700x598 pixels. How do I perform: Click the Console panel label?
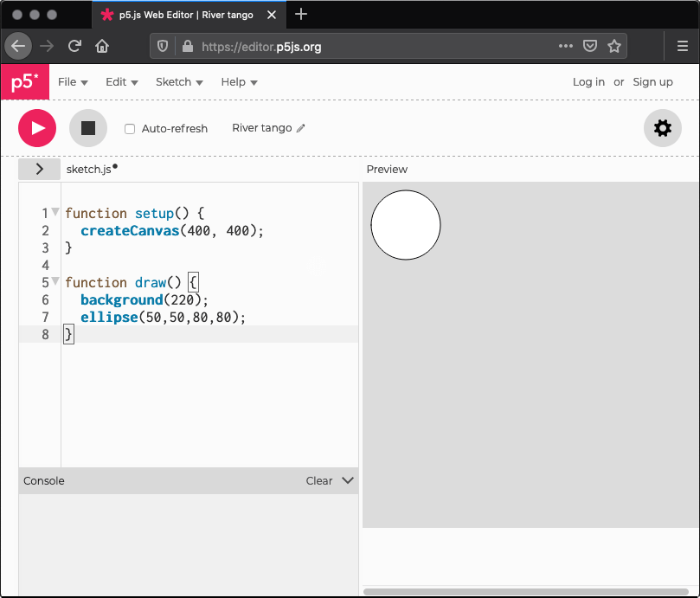coord(44,481)
